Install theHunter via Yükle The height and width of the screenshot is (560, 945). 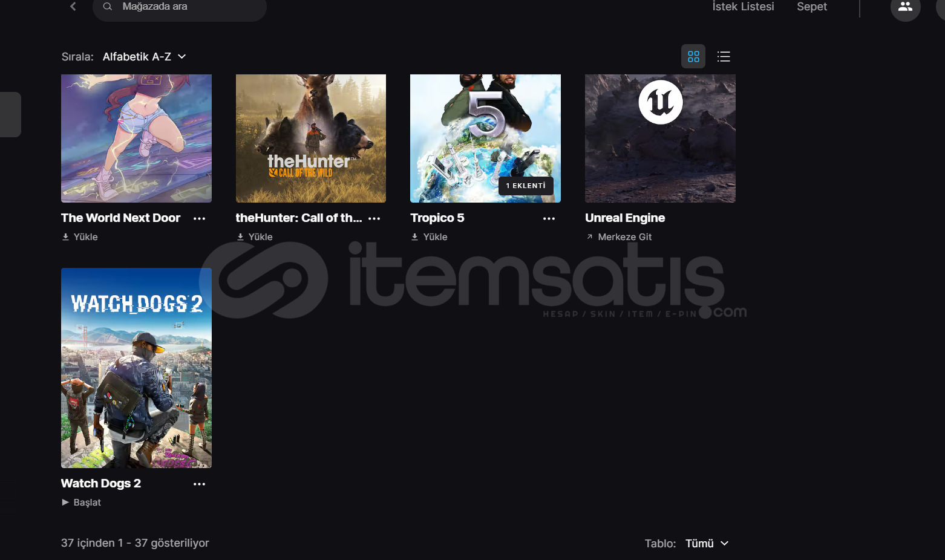coord(255,237)
